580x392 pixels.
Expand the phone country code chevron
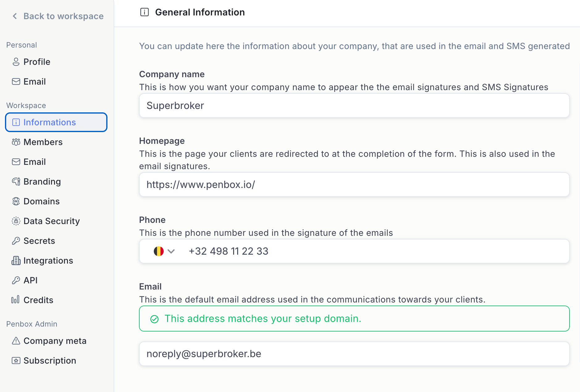point(171,251)
